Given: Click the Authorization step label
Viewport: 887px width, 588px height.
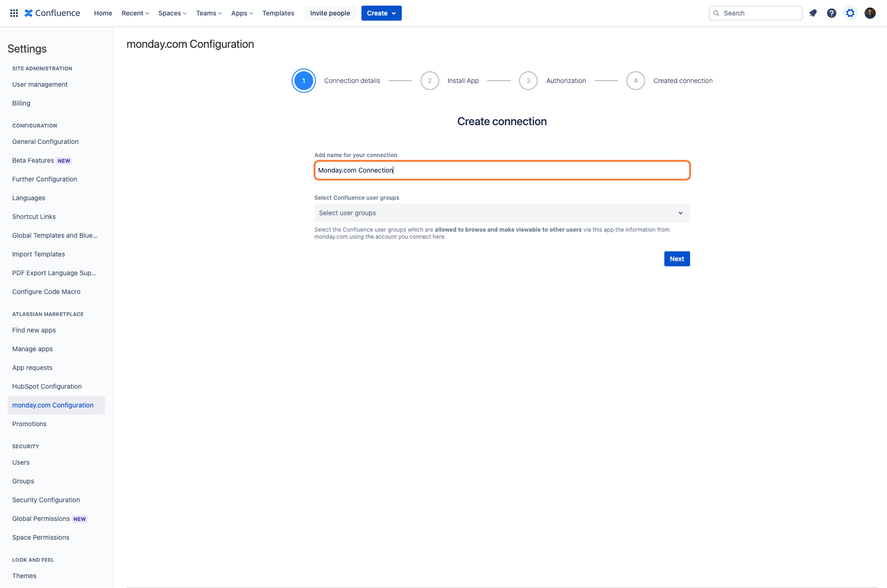Looking at the screenshot, I should pos(566,81).
